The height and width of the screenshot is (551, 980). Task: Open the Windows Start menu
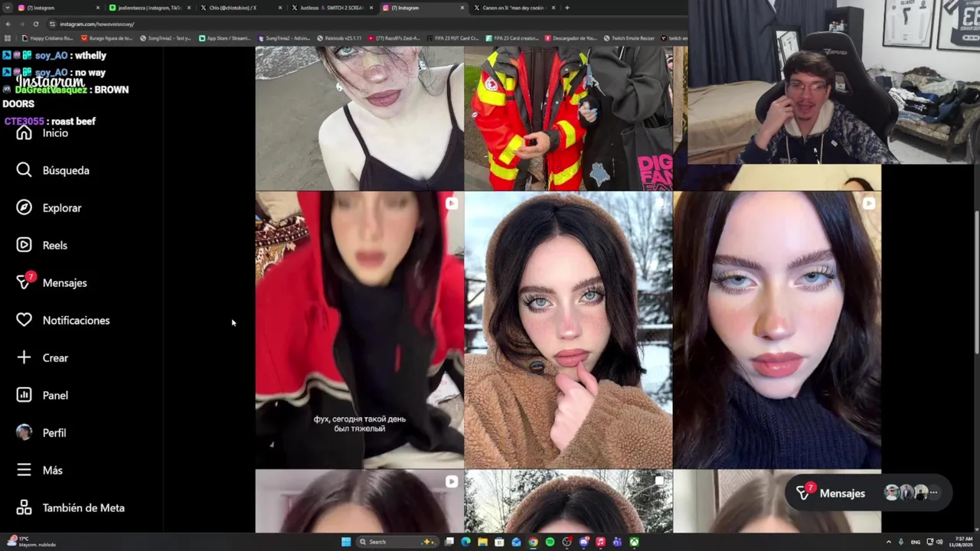(x=346, y=542)
